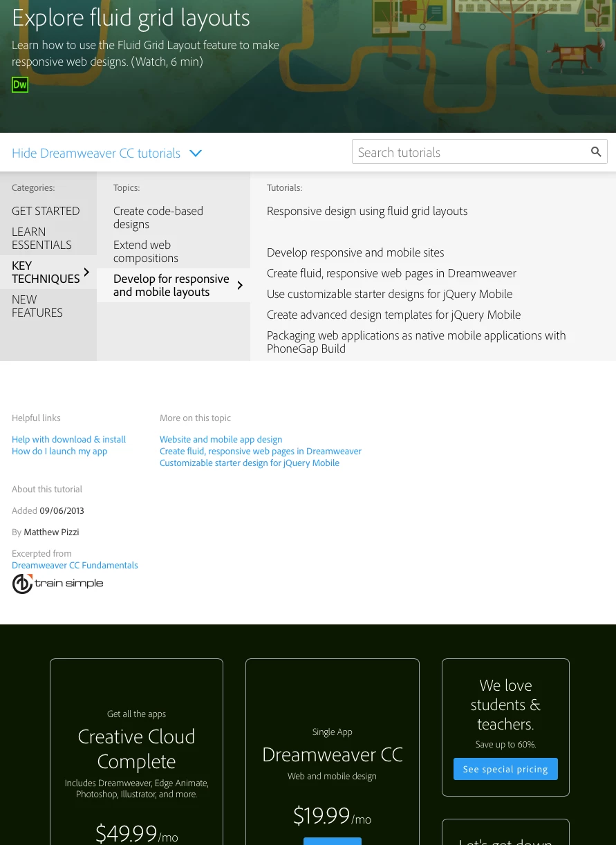Select NEW FEATURES category
Viewport: 616px width, 845px height.
[x=37, y=306]
